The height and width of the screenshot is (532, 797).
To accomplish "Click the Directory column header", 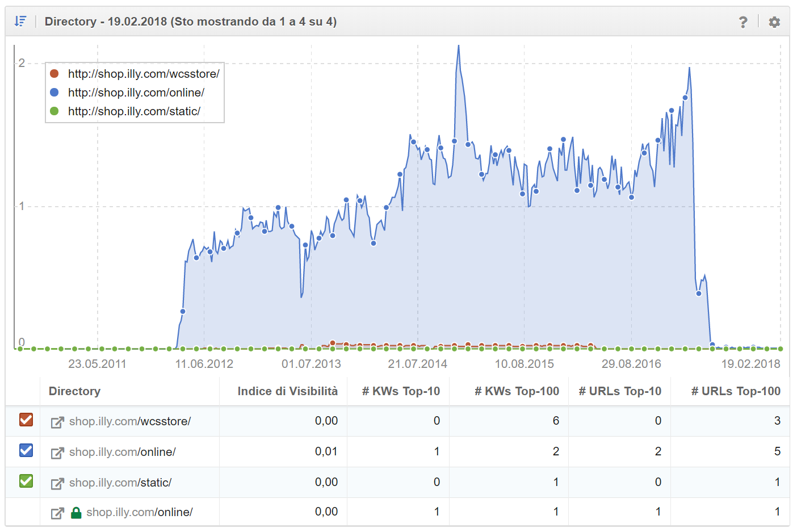I will click(74, 391).
